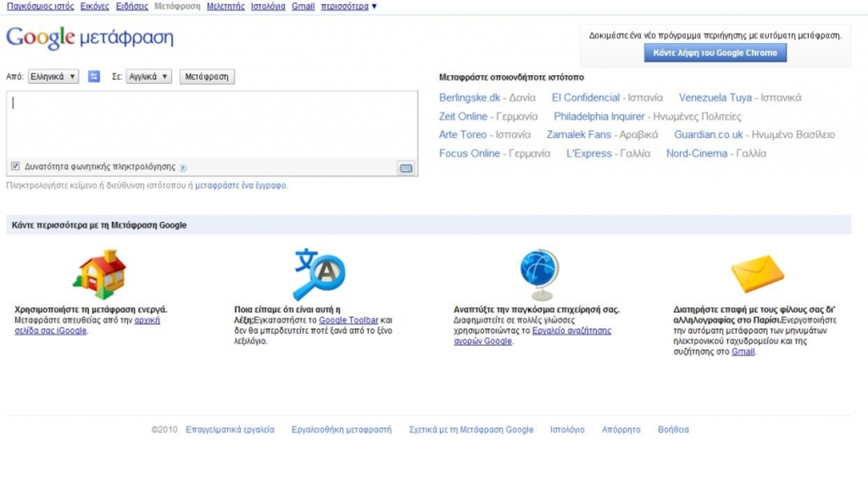Image resolution: width=868 pixels, height=503 pixels.
Task: Click the house iGoogle icon
Action: (100, 275)
